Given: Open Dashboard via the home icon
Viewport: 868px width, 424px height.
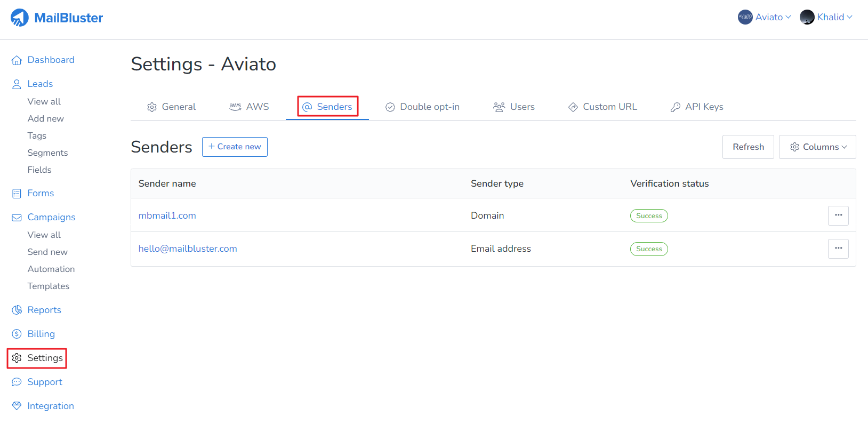Looking at the screenshot, I should pyautogui.click(x=17, y=60).
